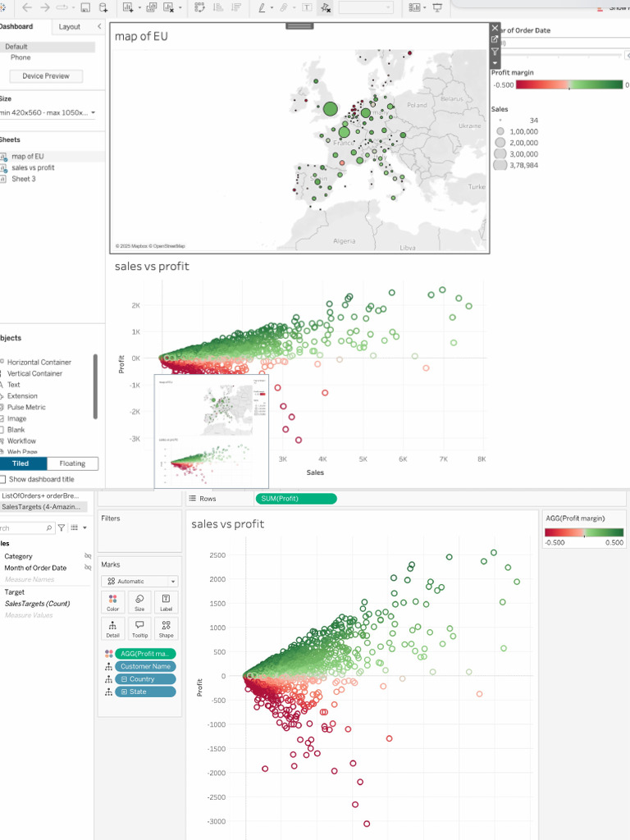This screenshot has width=630, height=840.
Task: Click the search magnifier in data pane
Action: point(48,527)
